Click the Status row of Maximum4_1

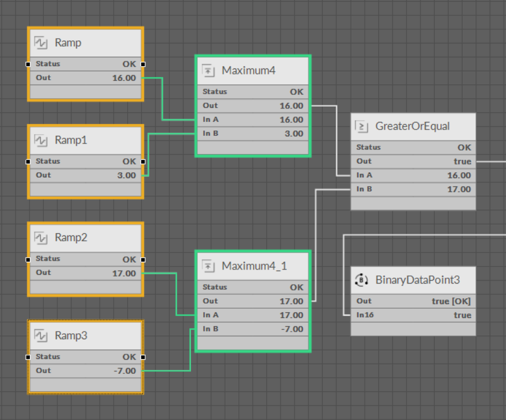[252, 288]
